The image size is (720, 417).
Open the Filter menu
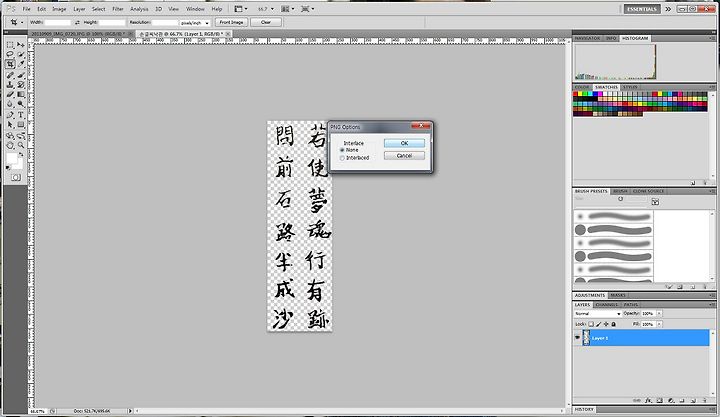(x=118, y=9)
